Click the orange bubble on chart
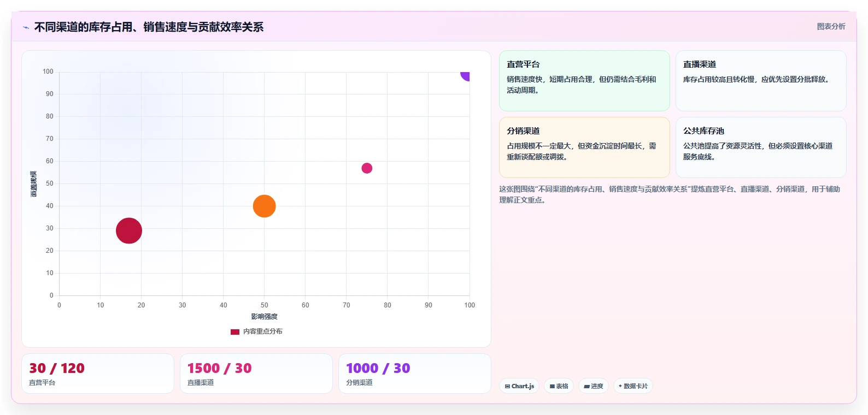 [264, 206]
